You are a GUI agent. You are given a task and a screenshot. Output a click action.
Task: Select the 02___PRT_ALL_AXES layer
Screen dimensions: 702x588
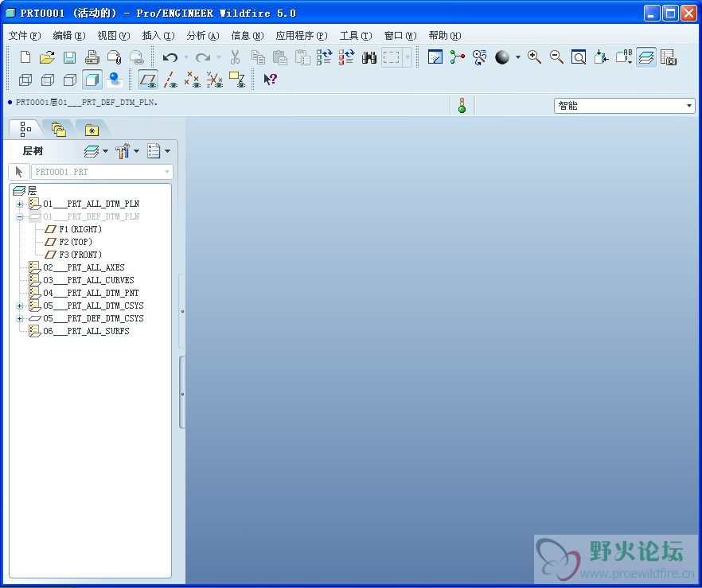pos(76,267)
